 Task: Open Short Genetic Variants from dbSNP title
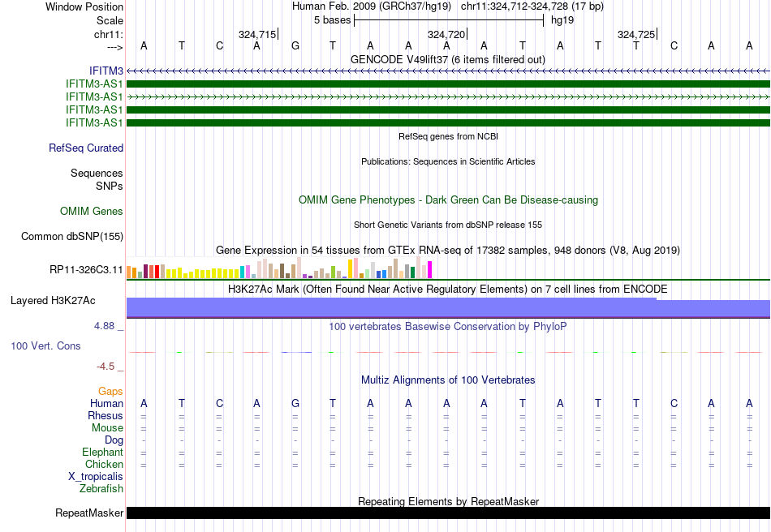pyautogui.click(x=448, y=225)
